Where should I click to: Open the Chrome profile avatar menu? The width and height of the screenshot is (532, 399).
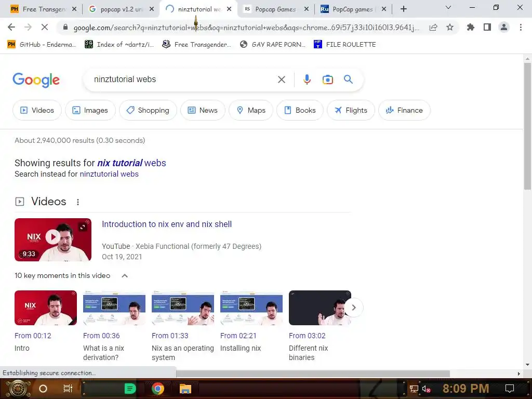504,27
